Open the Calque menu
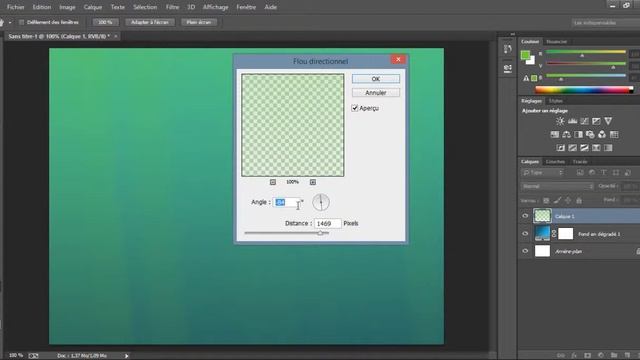The height and width of the screenshot is (360, 640). click(x=93, y=7)
